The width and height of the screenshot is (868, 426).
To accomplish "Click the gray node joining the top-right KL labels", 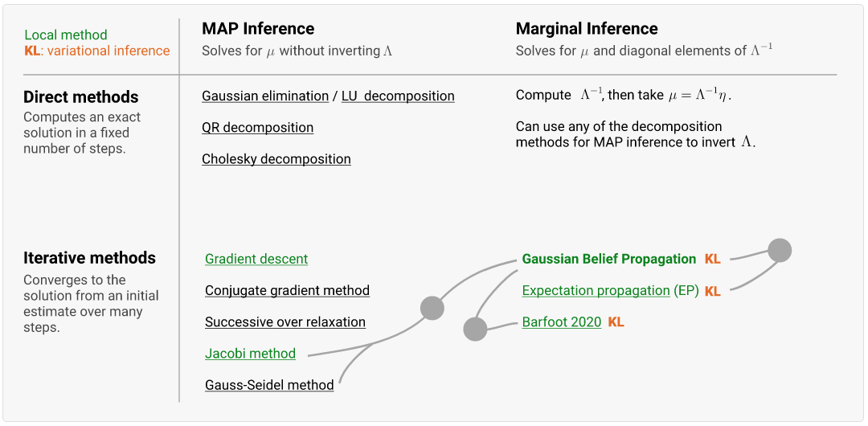I will (779, 250).
